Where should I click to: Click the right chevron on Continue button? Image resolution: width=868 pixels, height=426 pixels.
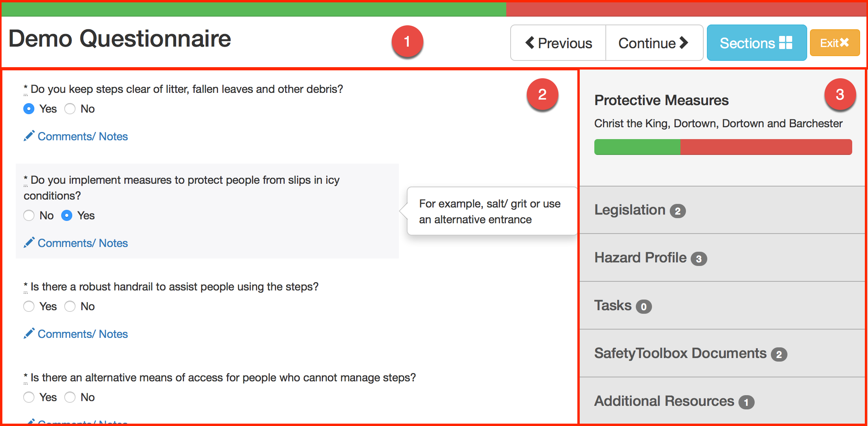(x=684, y=43)
